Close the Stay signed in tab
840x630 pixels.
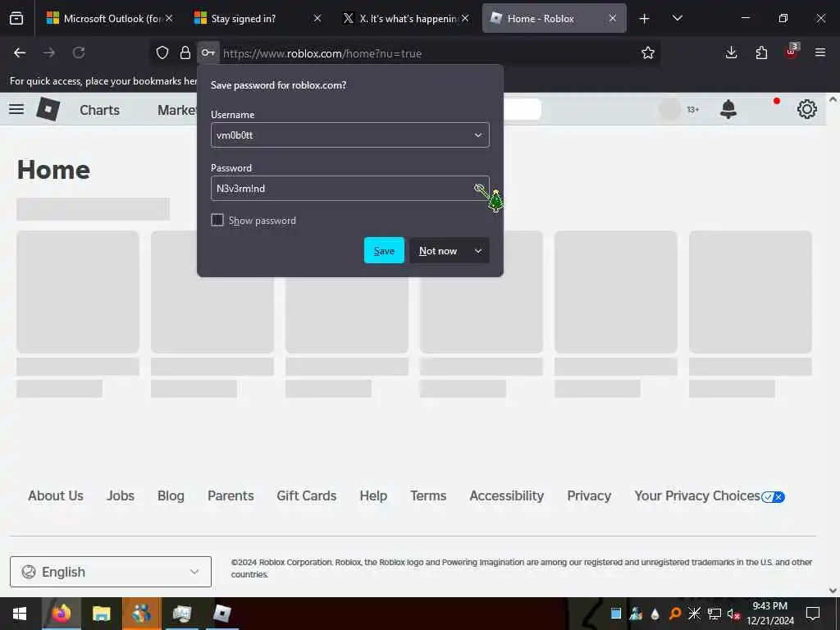pyautogui.click(x=317, y=18)
